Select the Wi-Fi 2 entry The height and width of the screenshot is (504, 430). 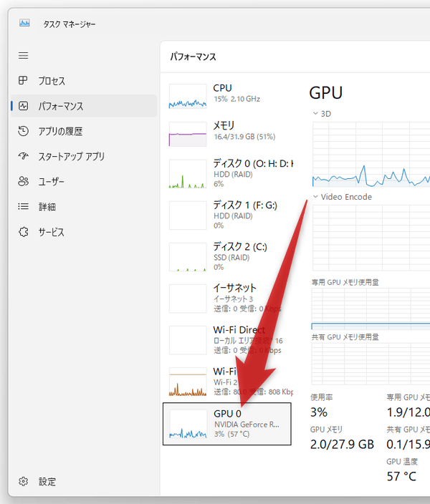[227, 382]
